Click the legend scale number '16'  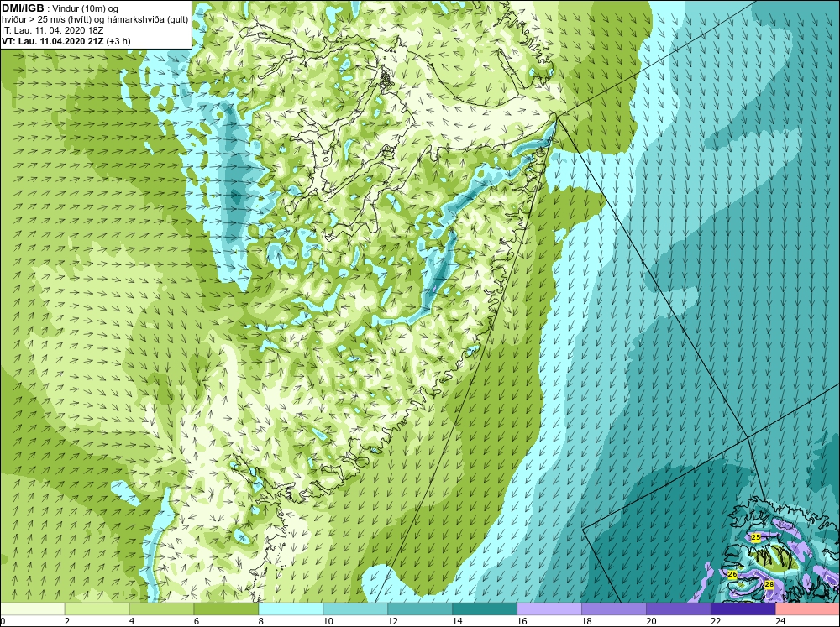tap(522, 621)
